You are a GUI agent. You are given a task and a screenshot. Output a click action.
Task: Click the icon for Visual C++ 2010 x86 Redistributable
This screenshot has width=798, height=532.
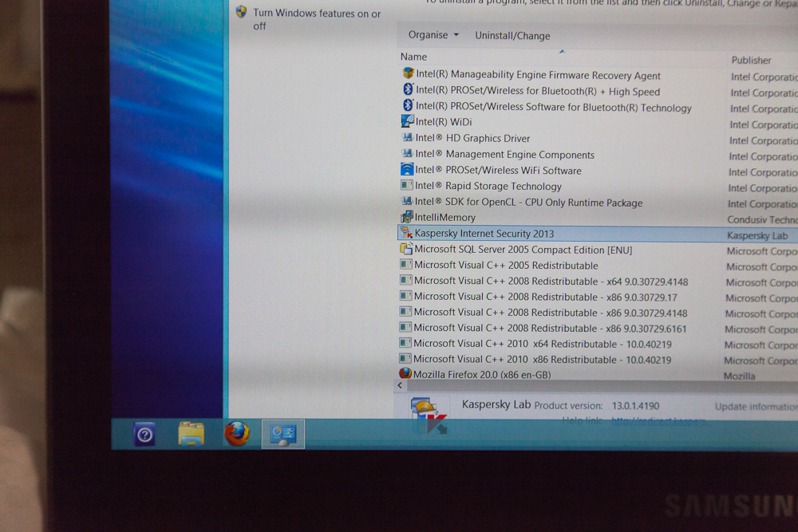pyautogui.click(x=405, y=358)
